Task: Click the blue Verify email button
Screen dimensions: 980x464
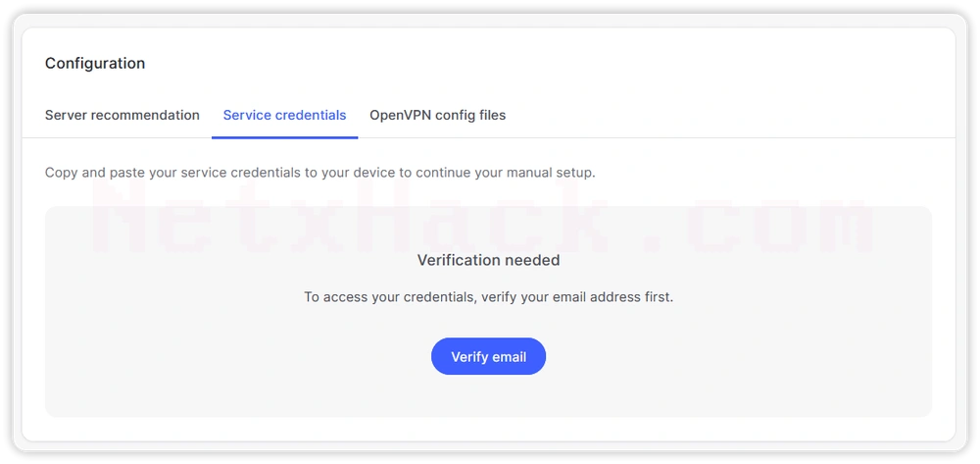Action: 488,356
